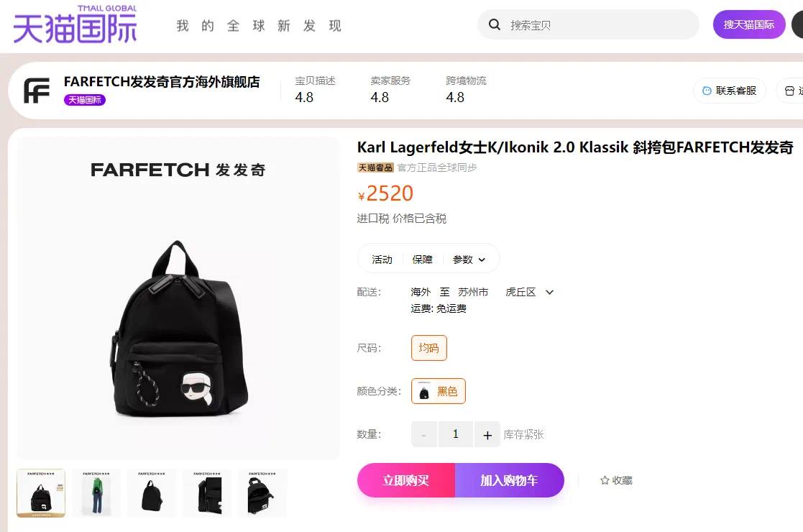Click the 加入购物车 button

click(x=510, y=480)
